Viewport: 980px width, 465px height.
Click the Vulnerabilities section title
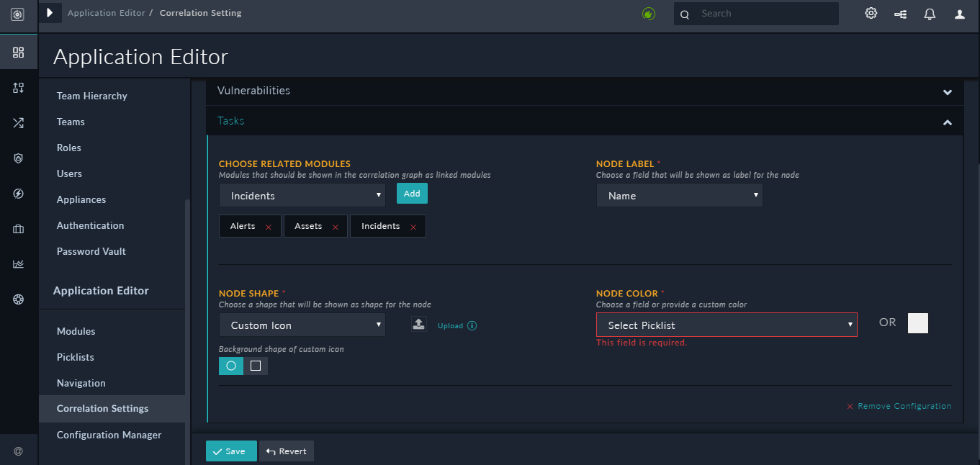tap(253, 91)
